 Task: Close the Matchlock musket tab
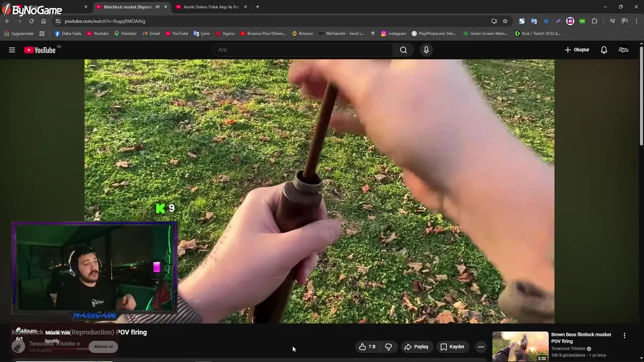166,7
